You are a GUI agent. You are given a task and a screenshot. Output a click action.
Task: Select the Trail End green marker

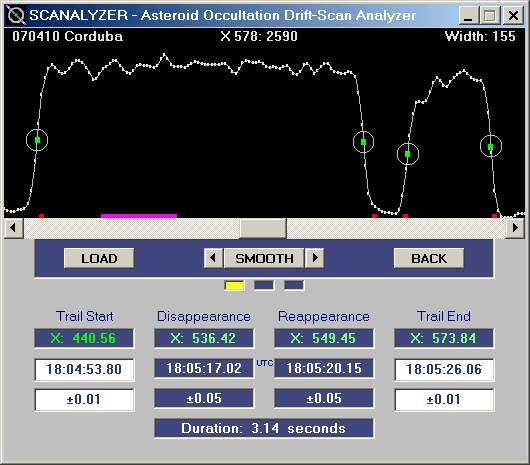[x=490, y=147]
